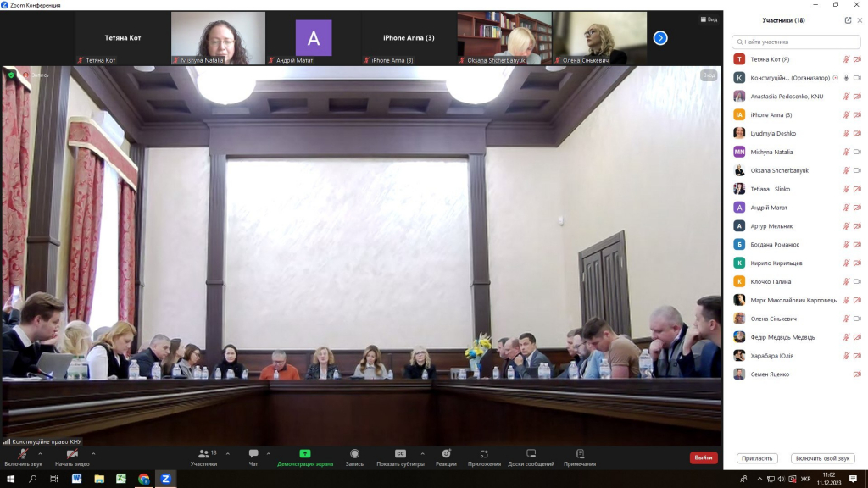This screenshot has height=488, width=868.
Task: Show next gallery thumbnails with blue arrow
Action: [660, 37]
